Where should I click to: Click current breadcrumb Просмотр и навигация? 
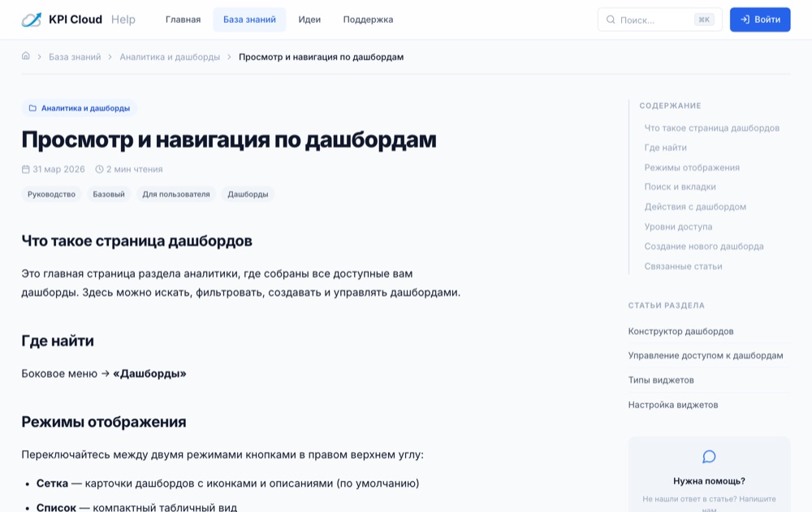(321, 57)
